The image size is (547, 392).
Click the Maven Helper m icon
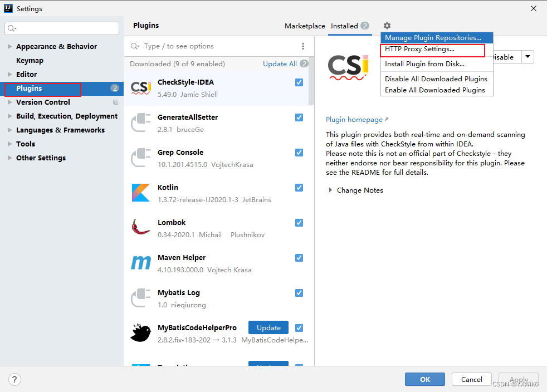[141, 262]
